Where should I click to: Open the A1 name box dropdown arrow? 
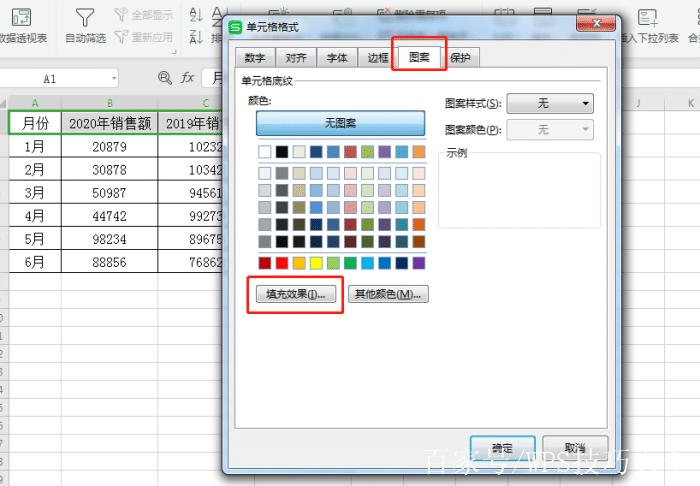(114, 79)
